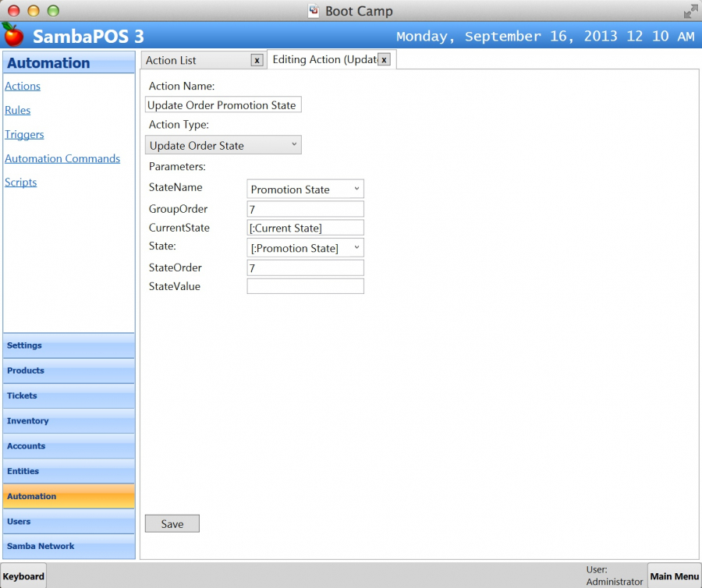The image size is (702, 588).
Task: Click into the Action Name field
Action: click(223, 105)
